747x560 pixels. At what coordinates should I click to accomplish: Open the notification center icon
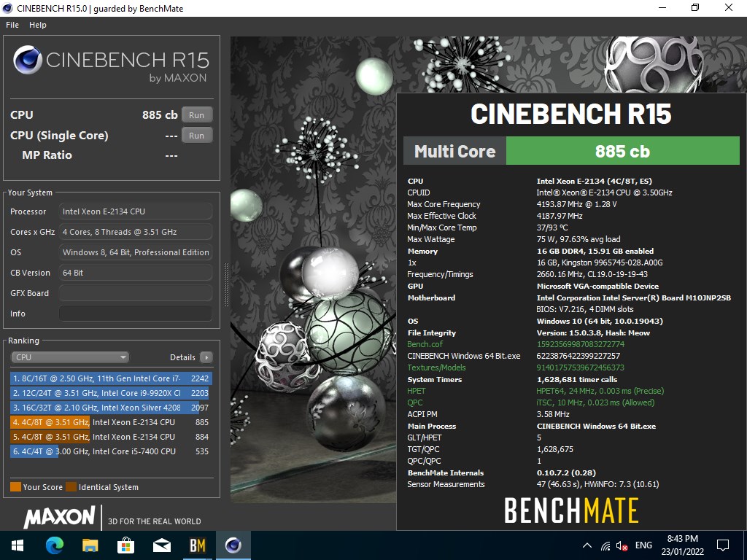point(723,545)
